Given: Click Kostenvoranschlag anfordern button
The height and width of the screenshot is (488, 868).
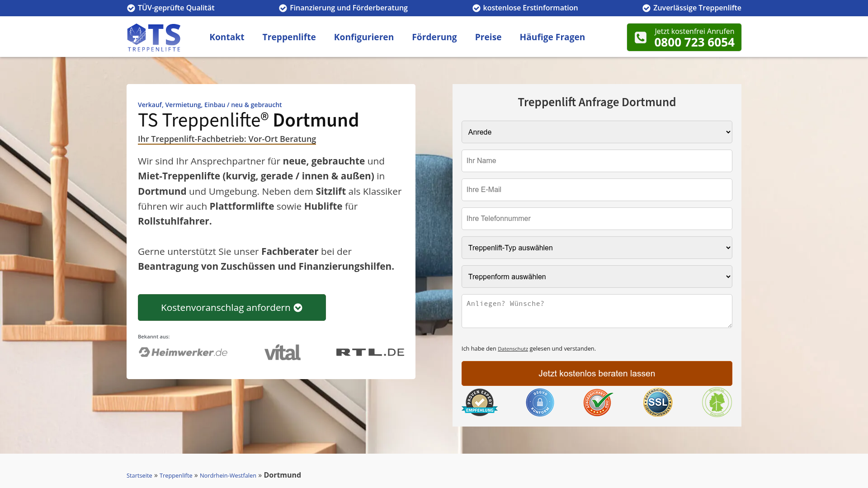Looking at the screenshot, I should tap(232, 308).
